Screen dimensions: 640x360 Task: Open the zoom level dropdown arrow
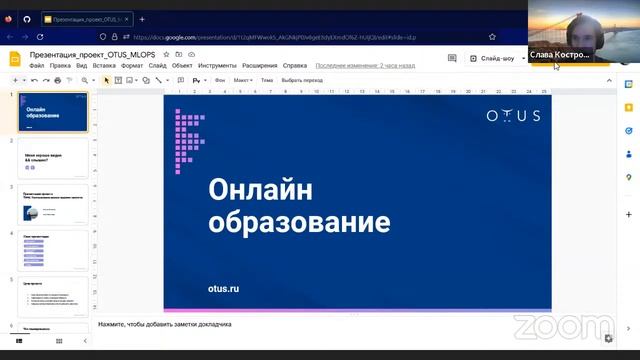pos(93,80)
